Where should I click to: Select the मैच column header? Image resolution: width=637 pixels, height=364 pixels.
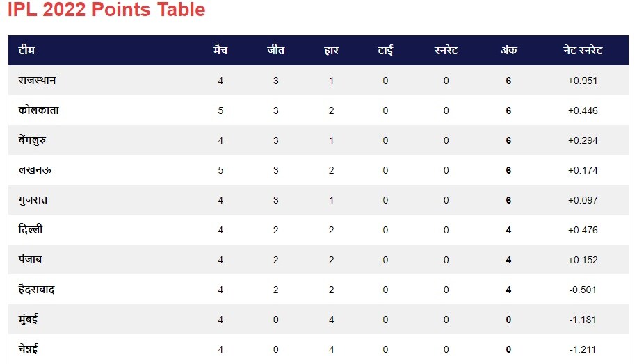click(220, 50)
